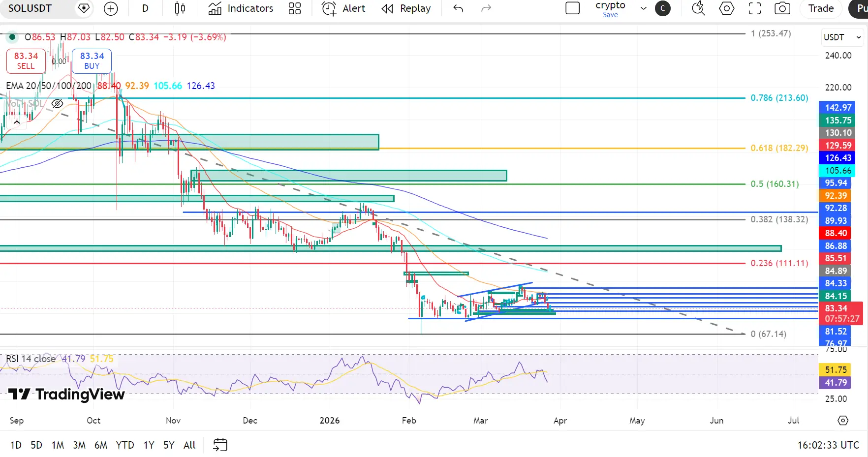Image resolution: width=868 pixels, height=457 pixels.
Task: Select the 0.786 (213.60) Fibonacci label
Action: (779, 98)
